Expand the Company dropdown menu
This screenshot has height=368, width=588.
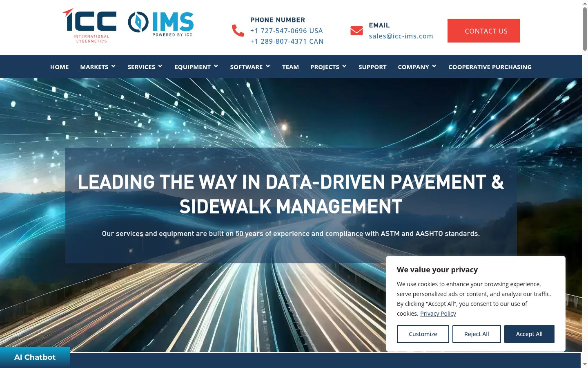(x=417, y=67)
